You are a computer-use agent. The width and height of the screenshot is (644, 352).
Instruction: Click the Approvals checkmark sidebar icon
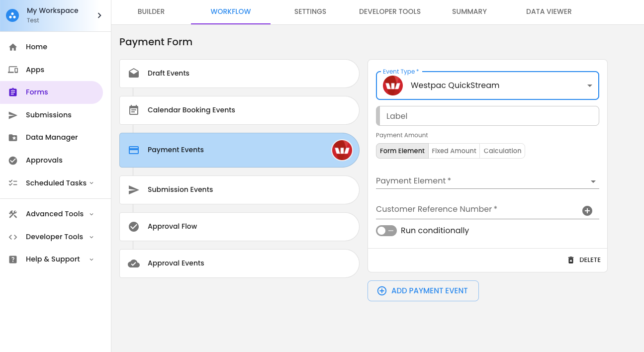click(x=13, y=160)
